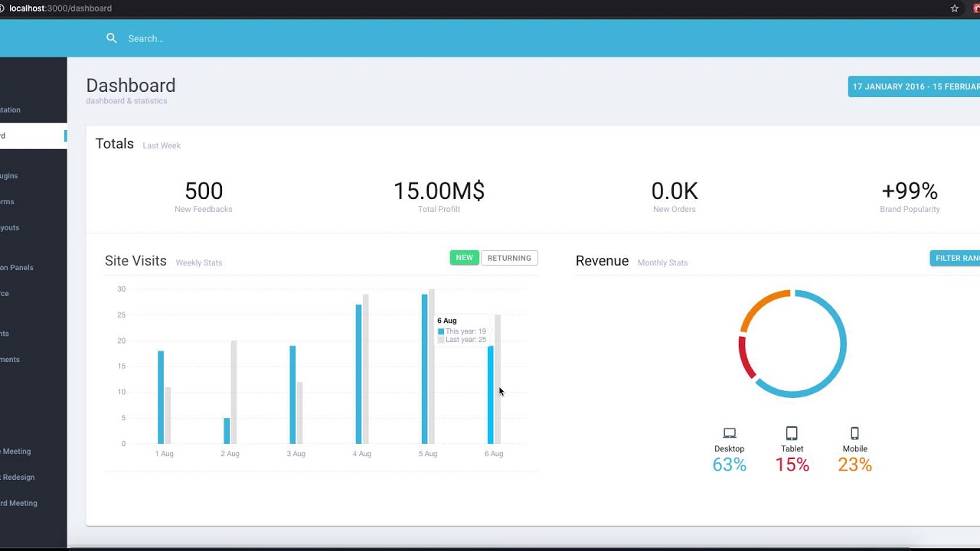980x551 pixels.
Task: Click the grey bar for 3 Aug
Action: pyautogui.click(x=300, y=412)
